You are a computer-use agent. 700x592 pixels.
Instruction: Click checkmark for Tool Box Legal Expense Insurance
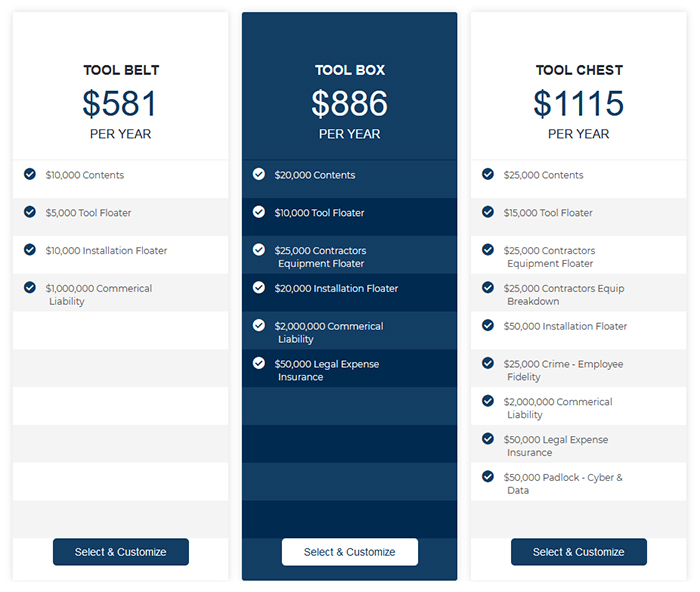pos(259,363)
